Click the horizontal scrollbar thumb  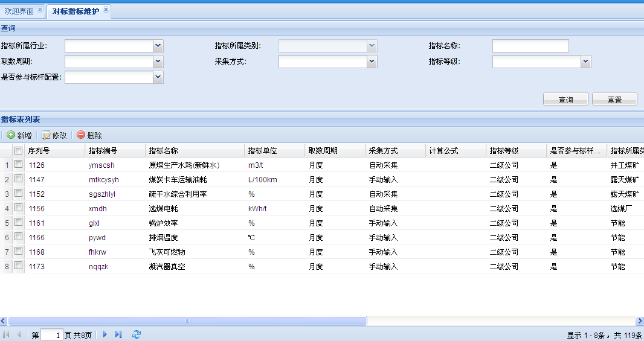point(187,321)
